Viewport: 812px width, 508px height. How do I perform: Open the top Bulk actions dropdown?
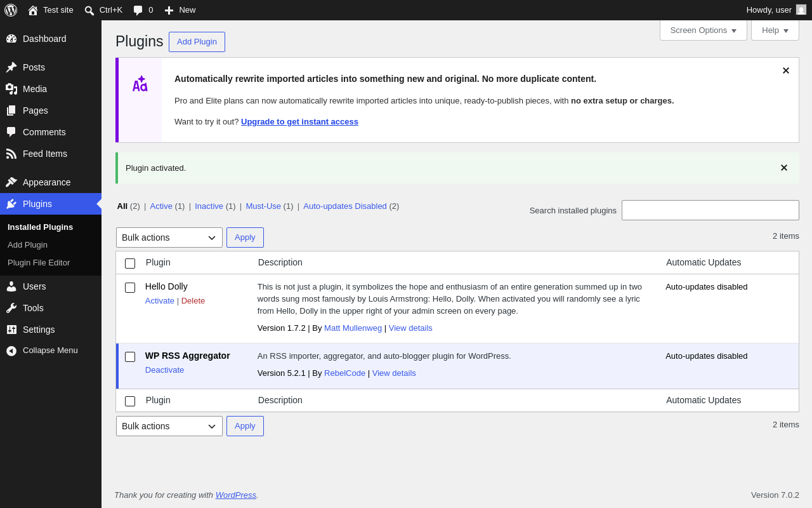pos(169,237)
